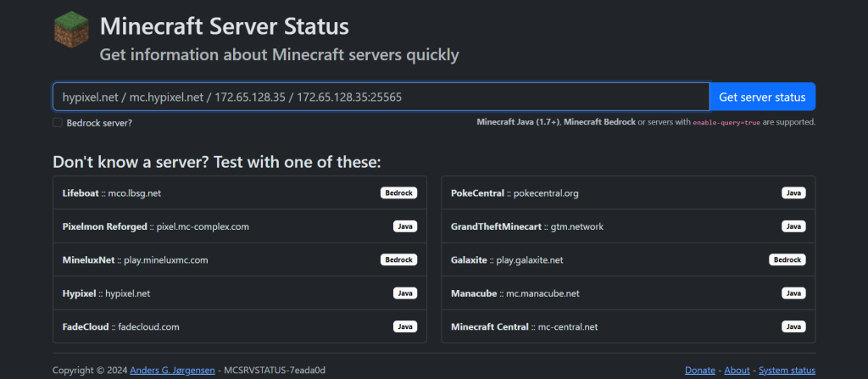This screenshot has width=868, height=379.
Task: Open the Minecraft Server Status title
Action: click(x=224, y=26)
